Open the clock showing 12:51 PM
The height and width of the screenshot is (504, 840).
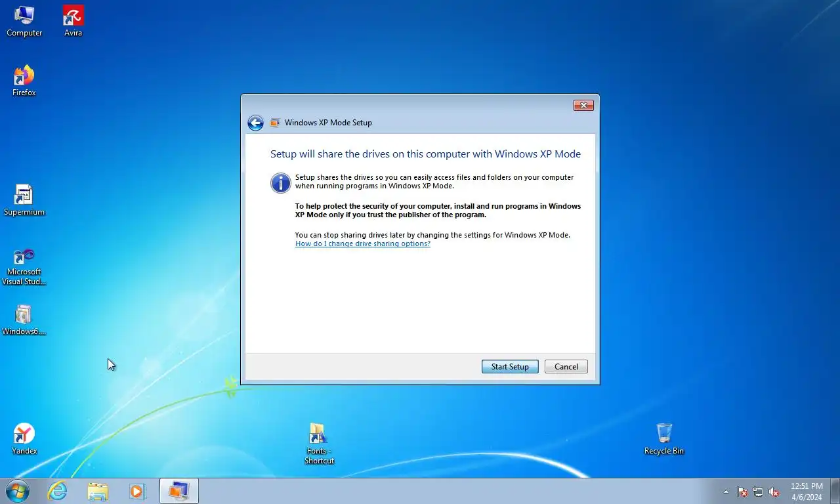(x=807, y=492)
